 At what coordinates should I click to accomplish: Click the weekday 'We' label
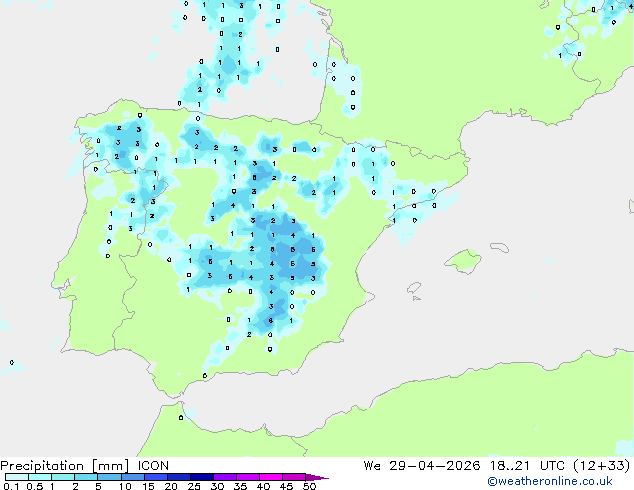coord(372,466)
